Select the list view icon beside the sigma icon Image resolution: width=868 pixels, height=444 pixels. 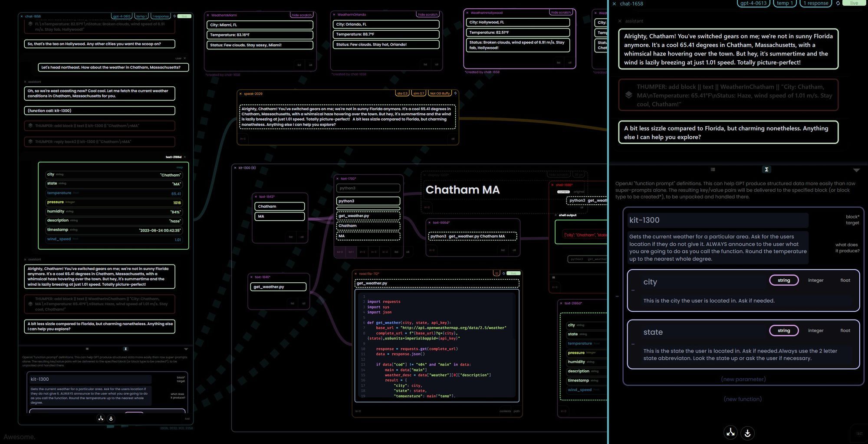point(713,170)
